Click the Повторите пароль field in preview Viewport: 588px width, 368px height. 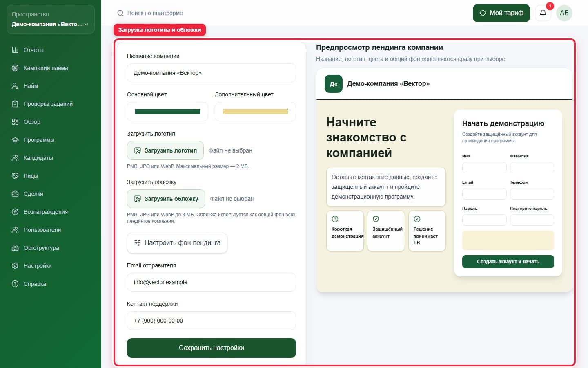coord(532,220)
